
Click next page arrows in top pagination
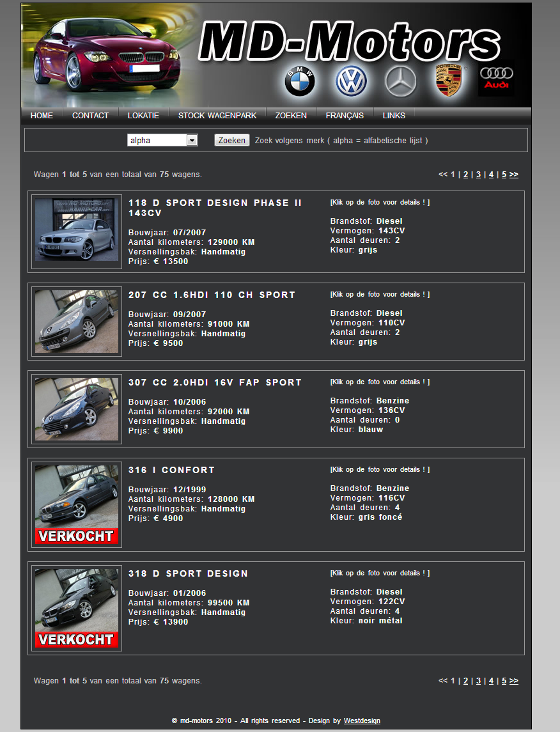pos(514,175)
